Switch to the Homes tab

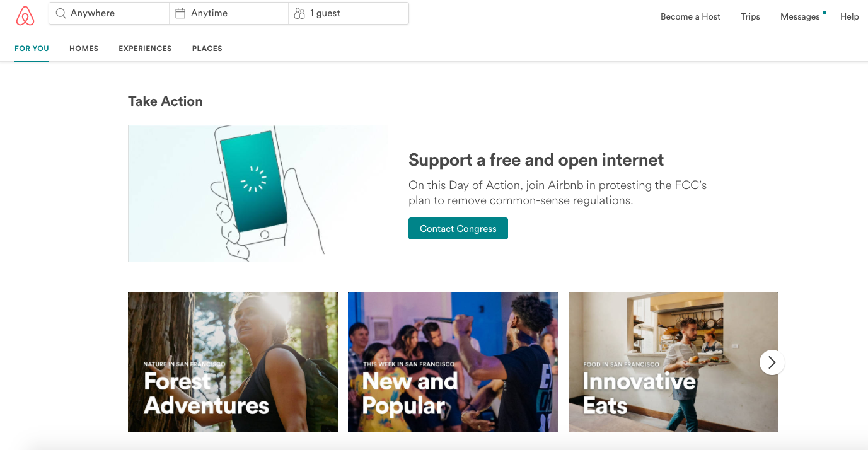84,49
